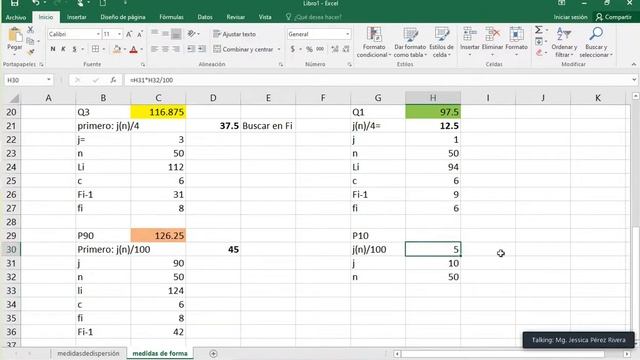This screenshot has height=360, width=640.
Task: Click the red font color A icon
Action: click(133, 49)
